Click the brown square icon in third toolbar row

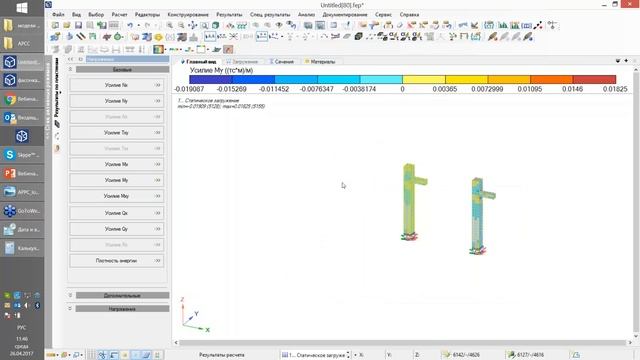tap(228, 49)
